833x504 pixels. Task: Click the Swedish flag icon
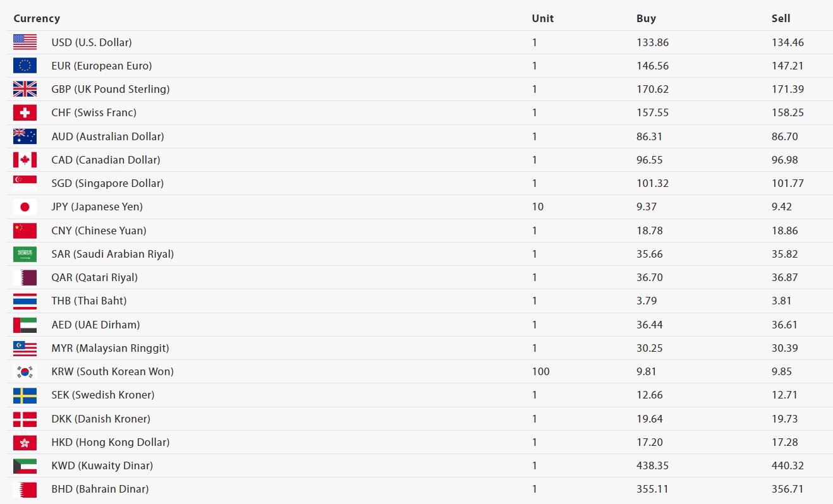pos(25,395)
